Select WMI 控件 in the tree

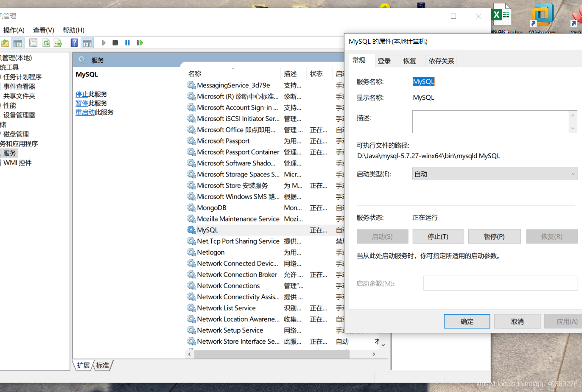point(17,163)
